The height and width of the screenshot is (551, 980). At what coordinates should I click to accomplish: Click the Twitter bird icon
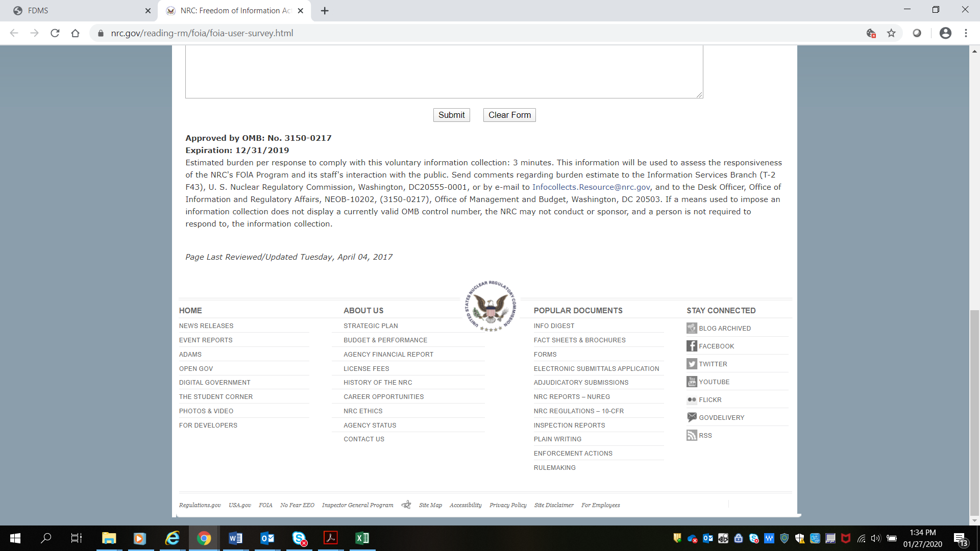click(x=692, y=364)
